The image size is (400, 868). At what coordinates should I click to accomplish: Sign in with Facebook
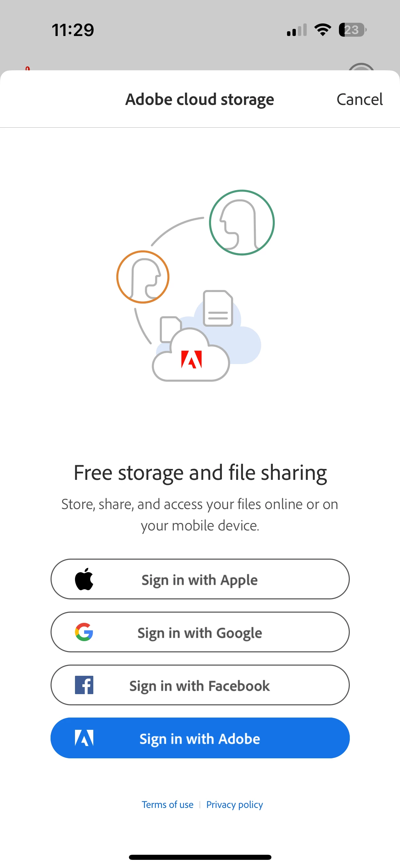coord(200,685)
